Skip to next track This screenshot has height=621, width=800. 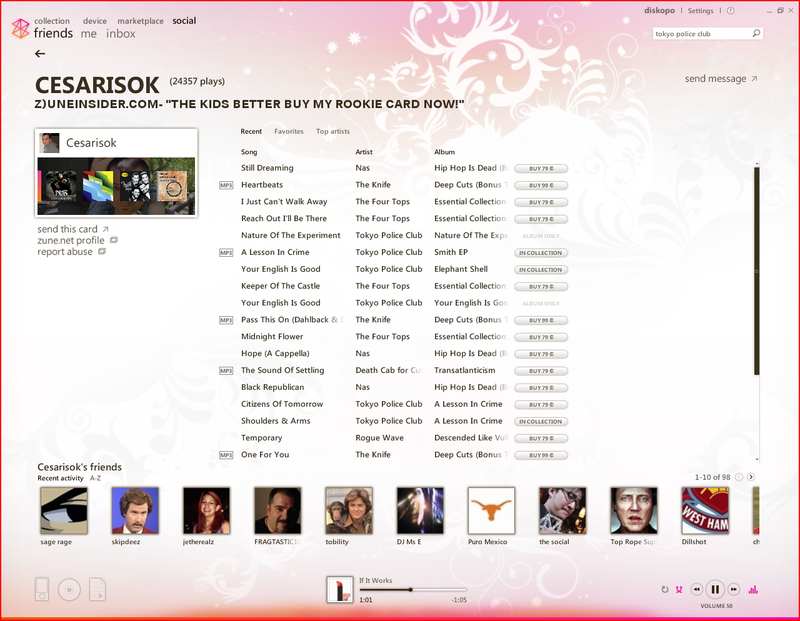click(x=734, y=589)
